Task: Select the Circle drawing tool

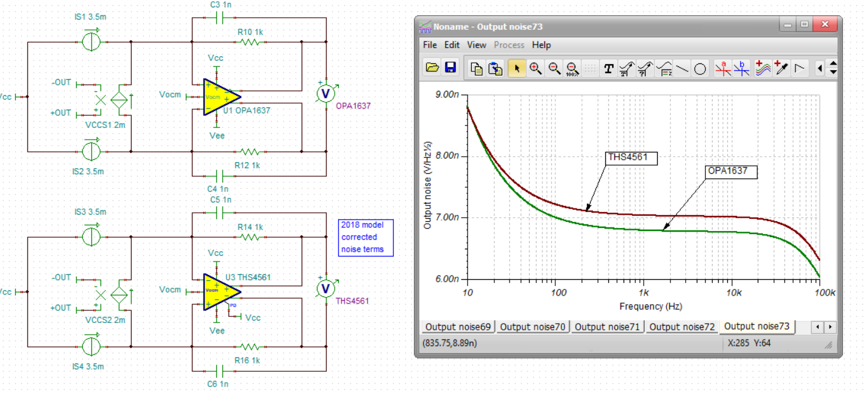Action: click(700, 68)
